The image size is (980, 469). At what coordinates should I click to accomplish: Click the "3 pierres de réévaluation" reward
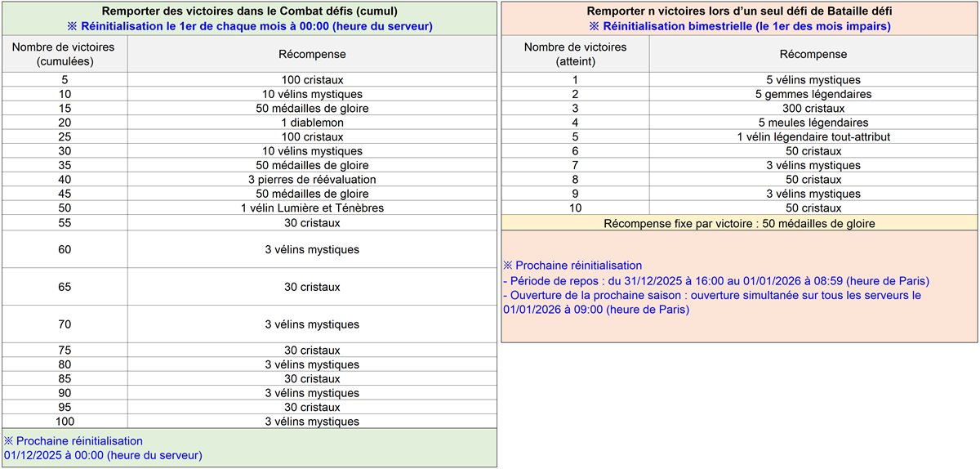pos(312,180)
